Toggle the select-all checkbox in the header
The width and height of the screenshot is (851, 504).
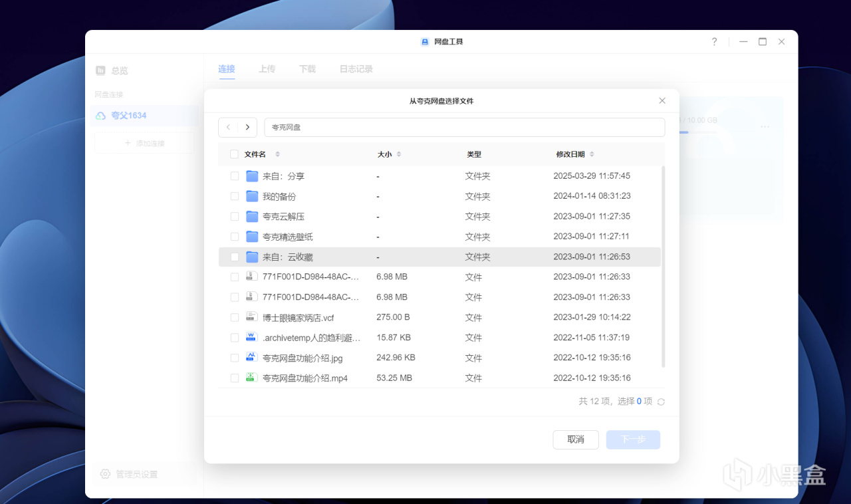tap(234, 154)
